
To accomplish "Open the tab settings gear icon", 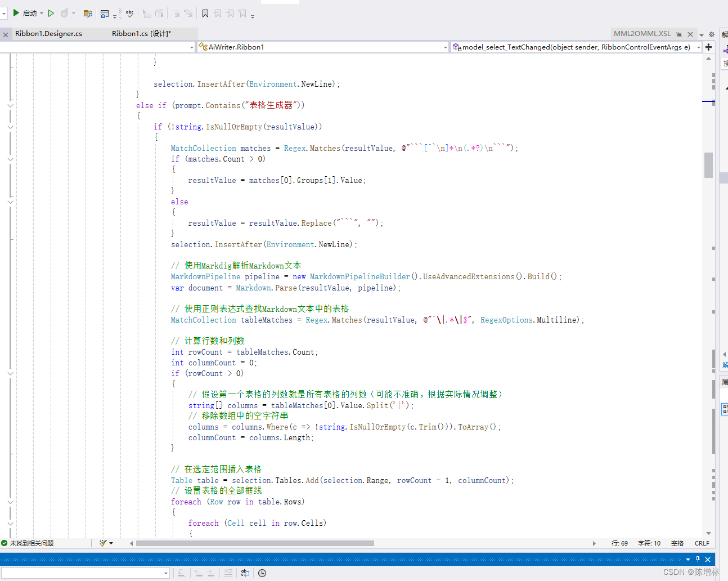I will coord(712,34).
